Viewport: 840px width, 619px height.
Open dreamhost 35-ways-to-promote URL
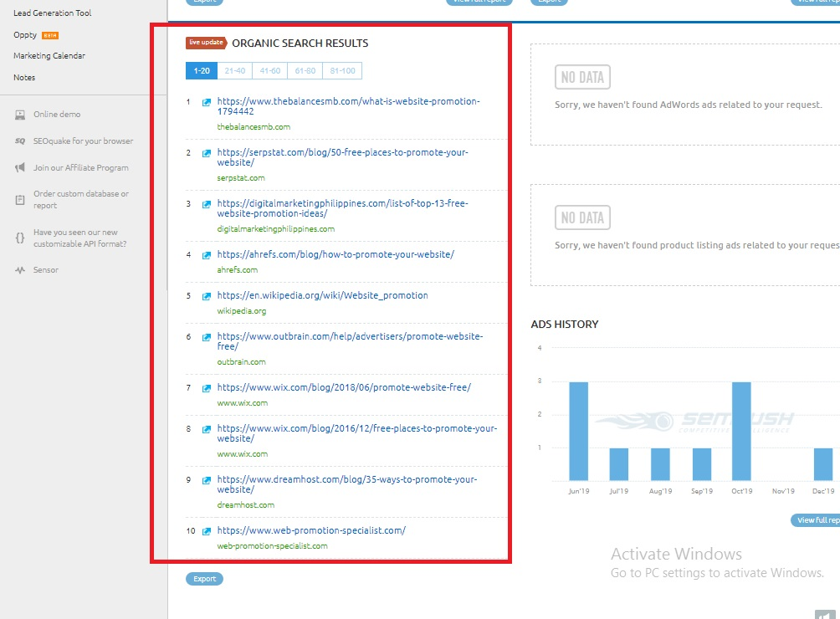point(347,484)
